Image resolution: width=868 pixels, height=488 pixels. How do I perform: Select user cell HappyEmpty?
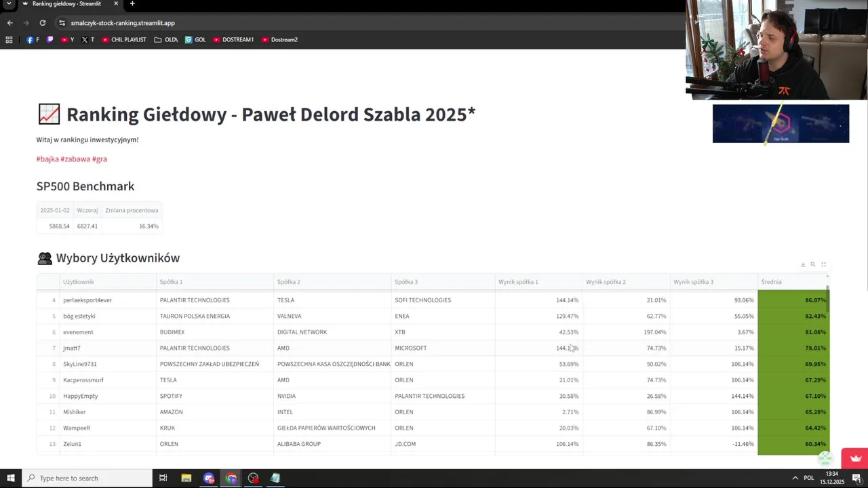(107, 396)
